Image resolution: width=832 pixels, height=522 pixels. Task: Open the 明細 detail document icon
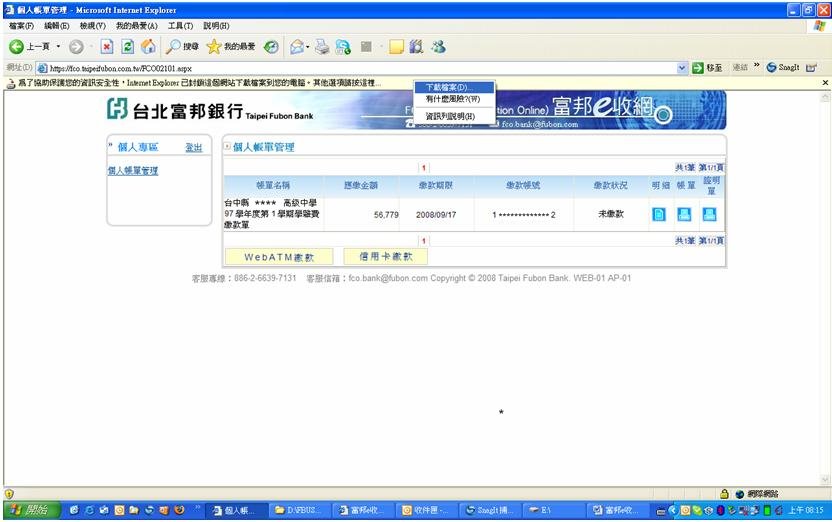(659, 214)
